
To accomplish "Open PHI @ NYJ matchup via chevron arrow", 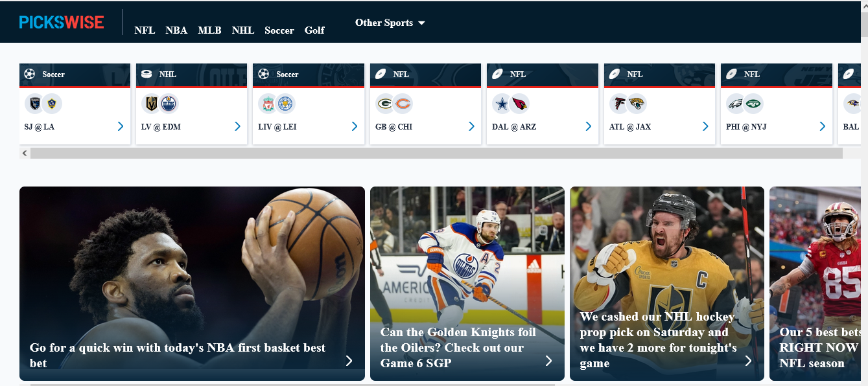I will 822,126.
